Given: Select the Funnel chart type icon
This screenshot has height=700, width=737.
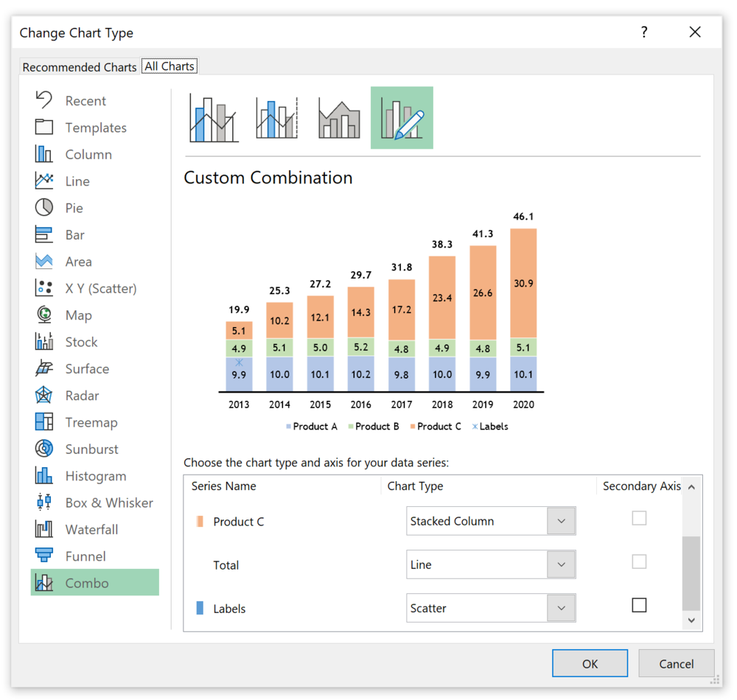Looking at the screenshot, I should click(80, 556).
